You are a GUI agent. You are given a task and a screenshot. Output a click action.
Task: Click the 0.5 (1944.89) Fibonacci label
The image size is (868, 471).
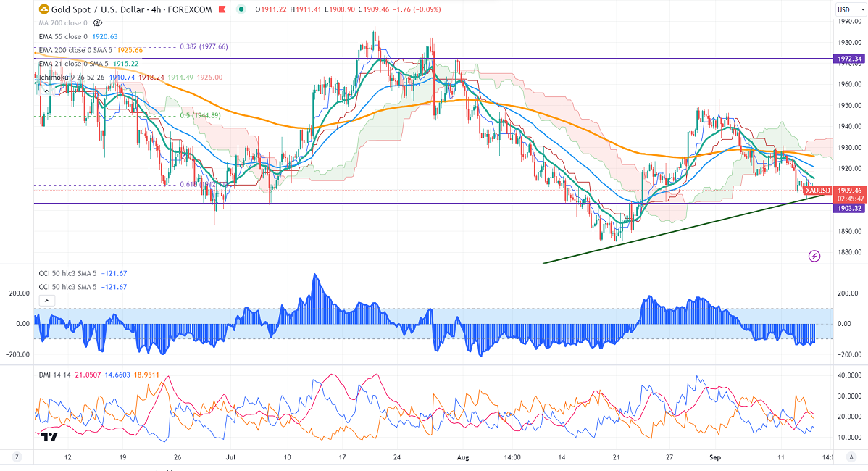201,116
